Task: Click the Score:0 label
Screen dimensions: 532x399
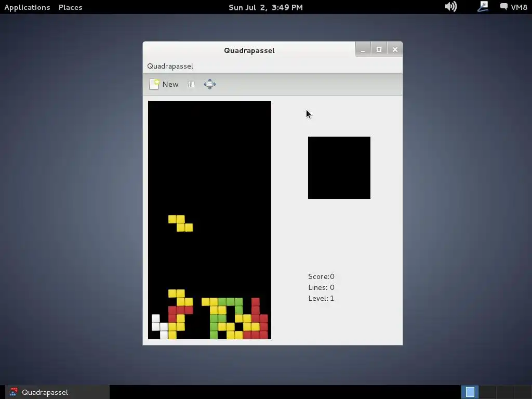Action: coord(321,276)
